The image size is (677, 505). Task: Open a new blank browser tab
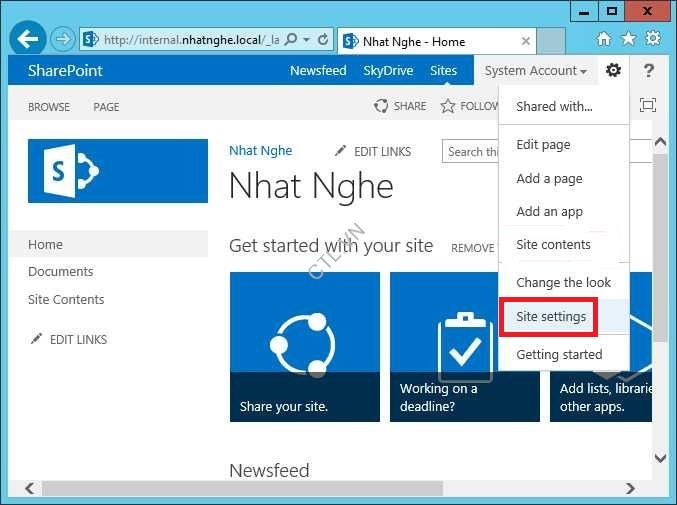[551, 41]
